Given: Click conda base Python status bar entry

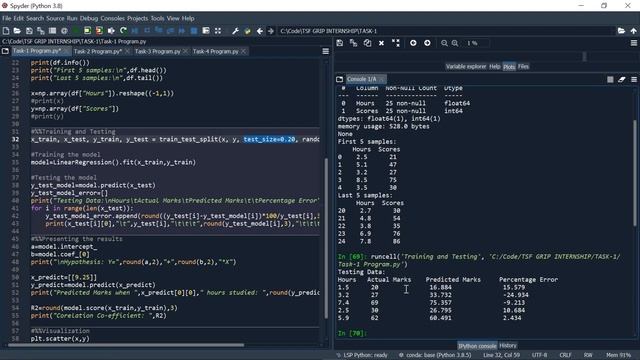Looking at the screenshot, I should pyautogui.click(x=435, y=355).
